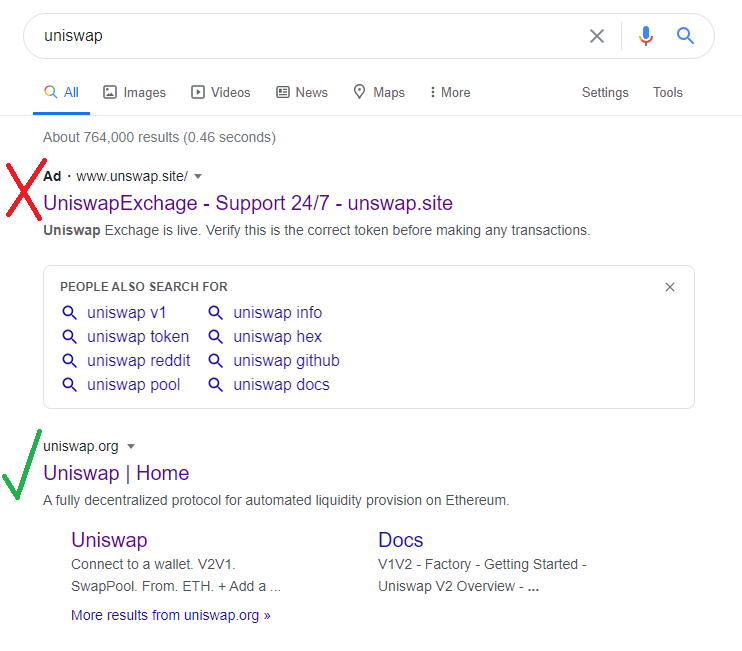Click the www.unswap.site/ ad URL text
742x651 pixels.
[132, 176]
